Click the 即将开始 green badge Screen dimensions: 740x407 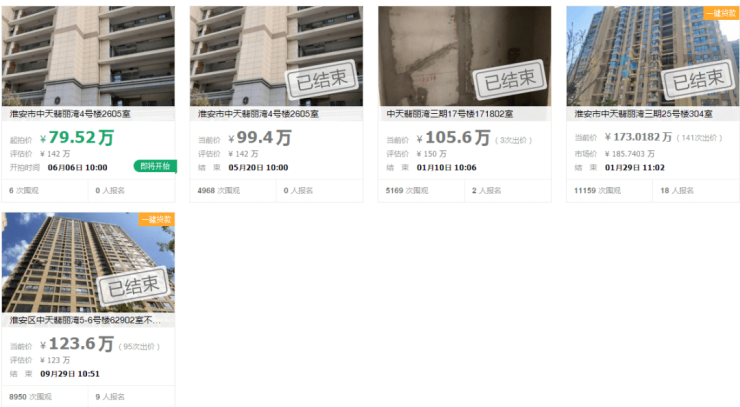click(155, 166)
